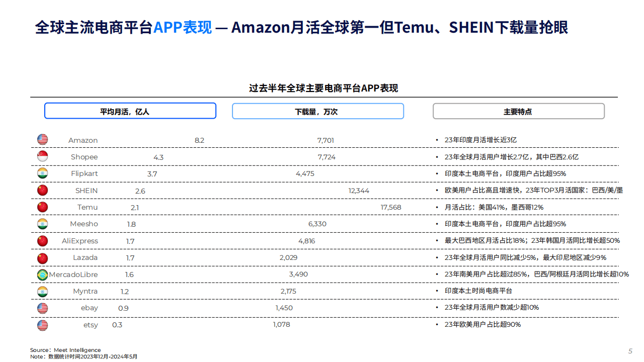The width and height of the screenshot is (644, 362).
Task: Click the Brazil flag icon beside MercadoLibre
Action: pos(42,275)
